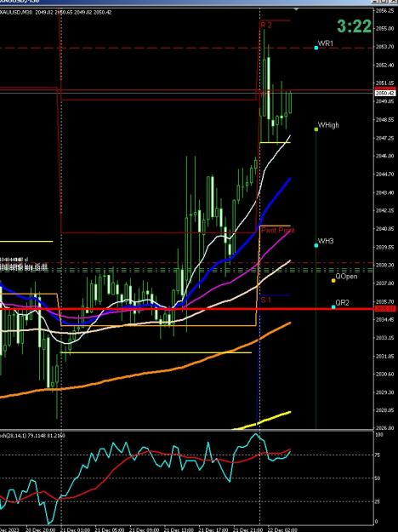Click the WHigh text label
The width and height of the screenshot is (398, 532).
[x=328, y=125]
